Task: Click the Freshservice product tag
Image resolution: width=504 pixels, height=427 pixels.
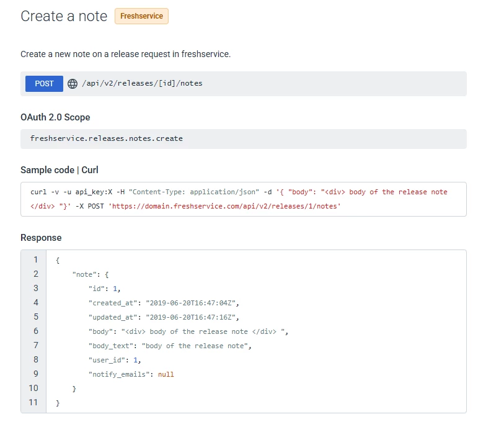Action: point(141,16)
